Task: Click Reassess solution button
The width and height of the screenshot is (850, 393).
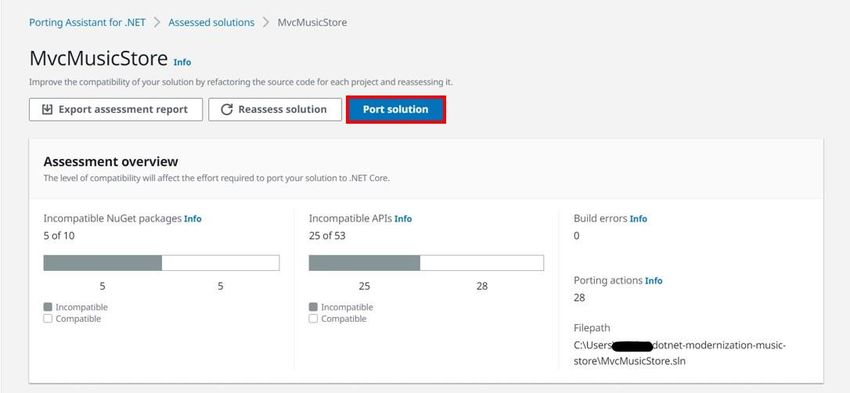Action: [x=275, y=109]
